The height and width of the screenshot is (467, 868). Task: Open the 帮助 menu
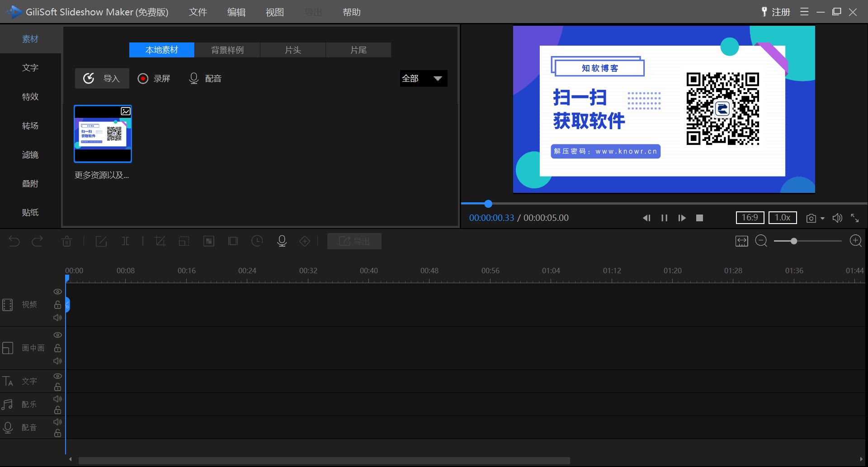tap(352, 12)
